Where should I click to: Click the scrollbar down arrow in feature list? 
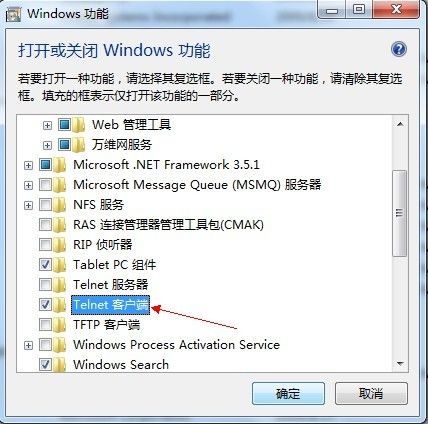coord(400,364)
